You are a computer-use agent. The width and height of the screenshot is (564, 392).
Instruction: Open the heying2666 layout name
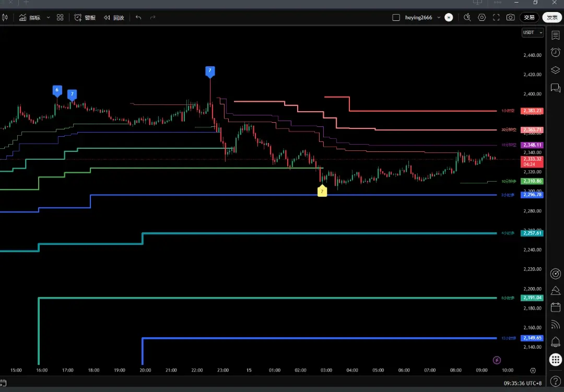419,17
